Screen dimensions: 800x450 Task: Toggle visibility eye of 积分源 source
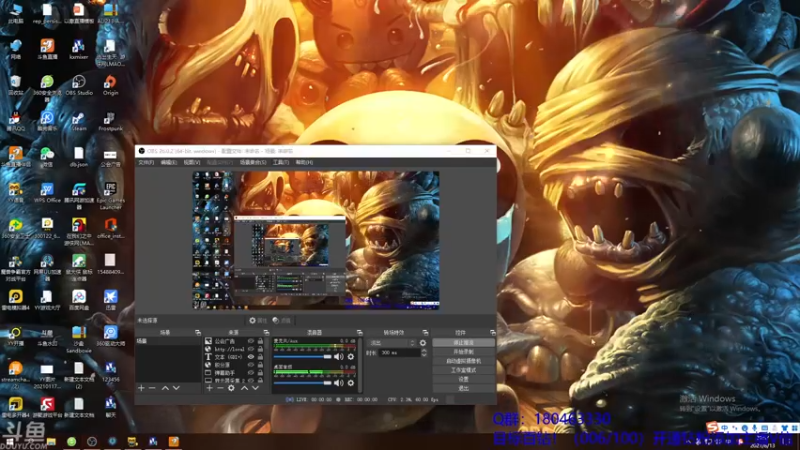(x=251, y=365)
